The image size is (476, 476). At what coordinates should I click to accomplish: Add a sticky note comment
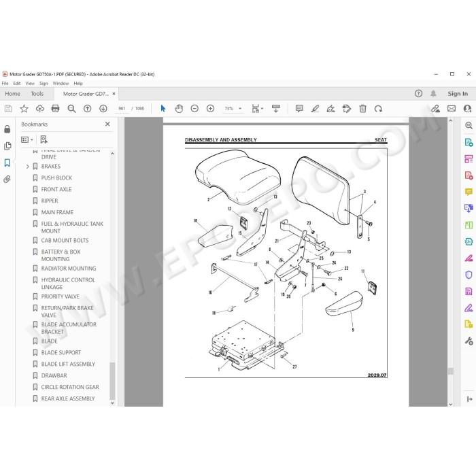click(299, 108)
